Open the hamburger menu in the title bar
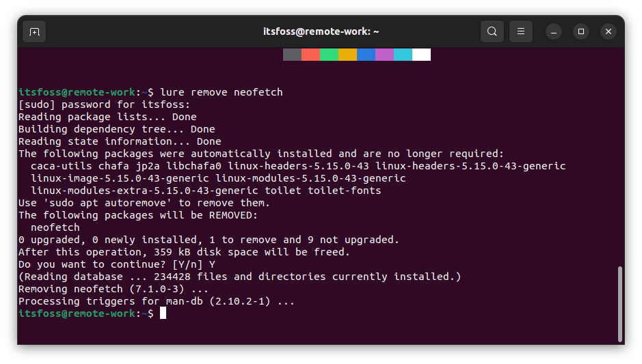Viewport: 642px width, 364px height. click(x=521, y=31)
